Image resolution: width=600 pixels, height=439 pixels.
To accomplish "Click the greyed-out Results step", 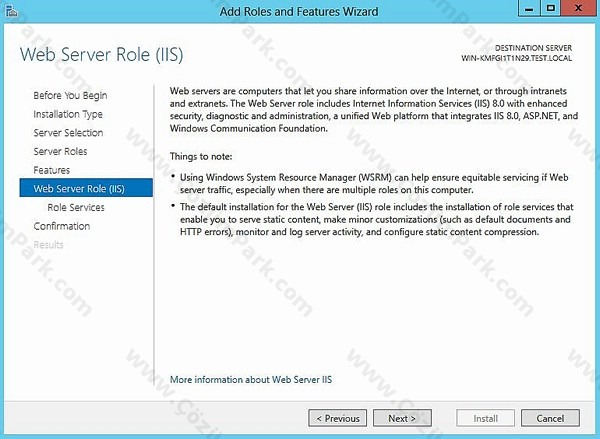I will [48, 245].
